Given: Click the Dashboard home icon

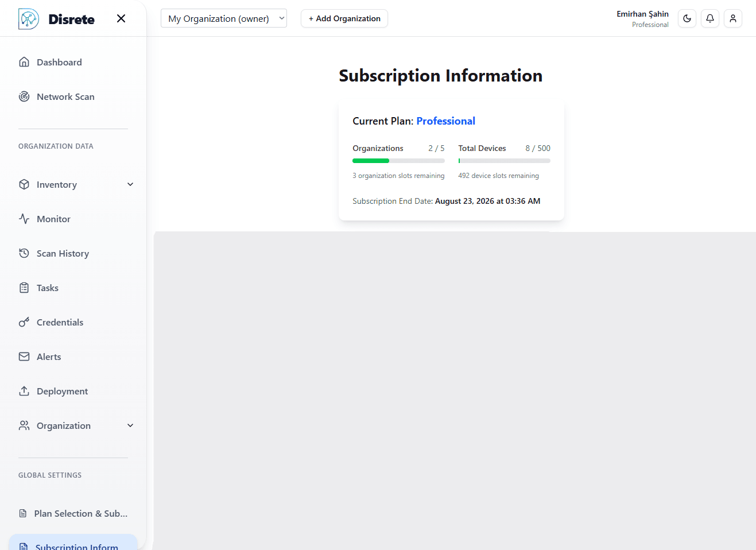Looking at the screenshot, I should click(24, 62).
